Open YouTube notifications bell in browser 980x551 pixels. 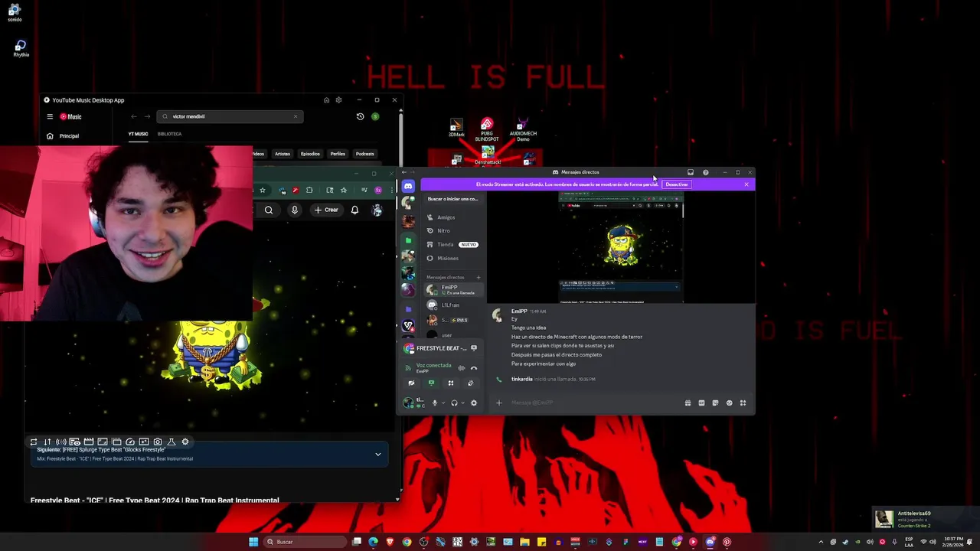pyautogui.click(x=354, y=210)
